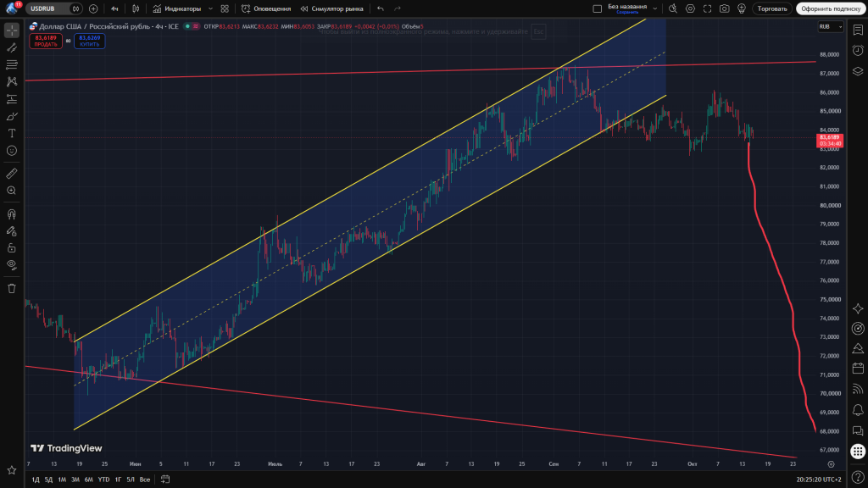This screenshot has height=488, width=868.
Task: Open the indicator templates dropdown
Action: 225,8
